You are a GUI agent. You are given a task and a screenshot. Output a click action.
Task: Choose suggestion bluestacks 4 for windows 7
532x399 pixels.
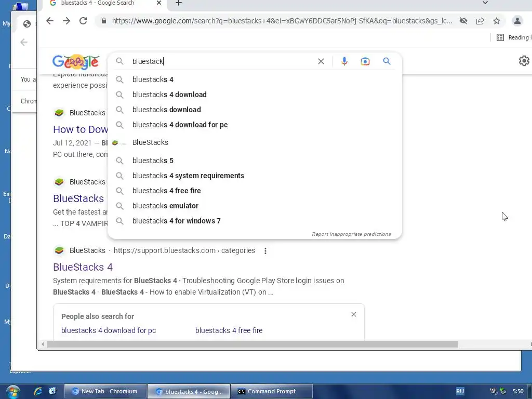(x=255, y=221)
